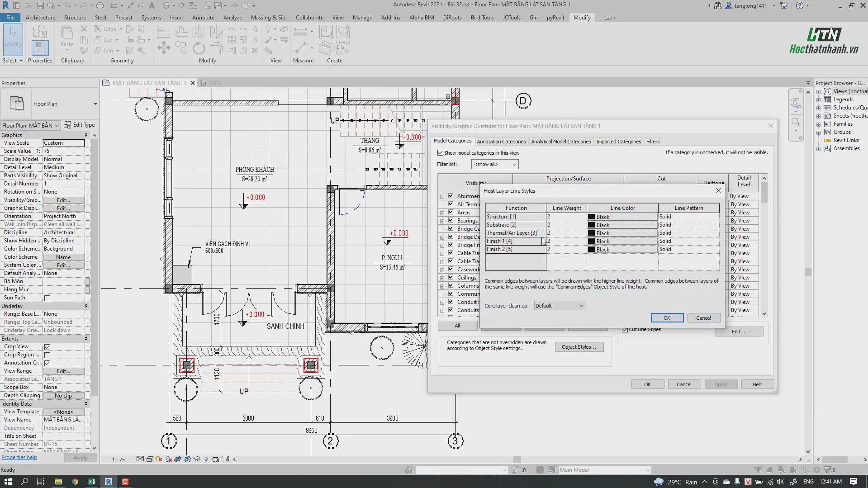Screen dimensions: 868x488
Task: Select the Move tool in Modify panel
Action: (x=164, y=47)
